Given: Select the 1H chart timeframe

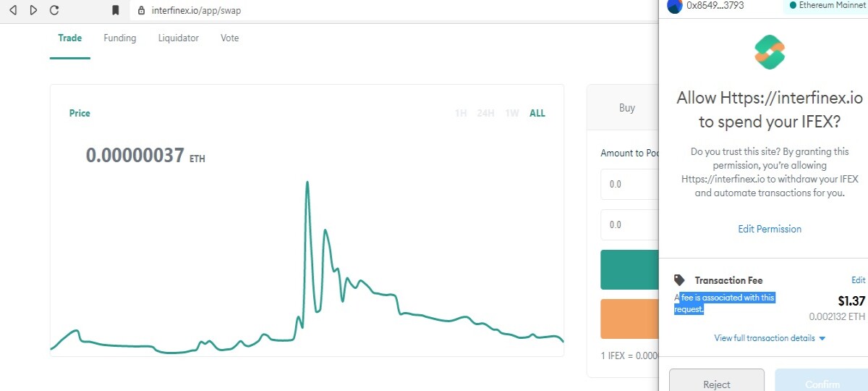Looking at the screenshot, I should pos(461,113).
